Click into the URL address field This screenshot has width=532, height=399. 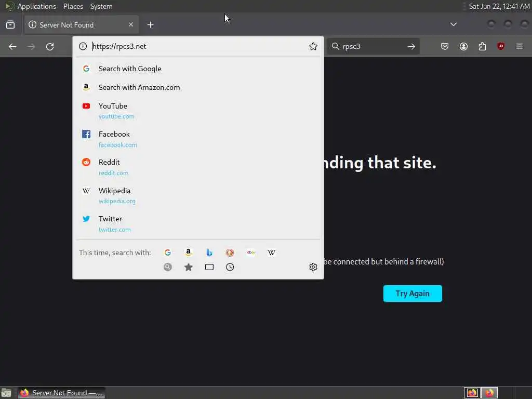198,46
